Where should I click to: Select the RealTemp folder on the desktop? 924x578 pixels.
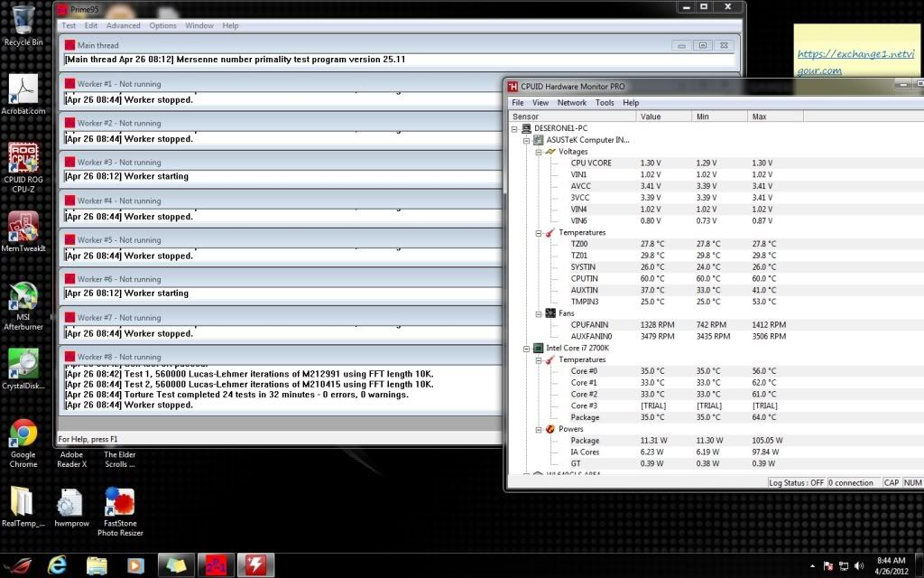[23, 507]
